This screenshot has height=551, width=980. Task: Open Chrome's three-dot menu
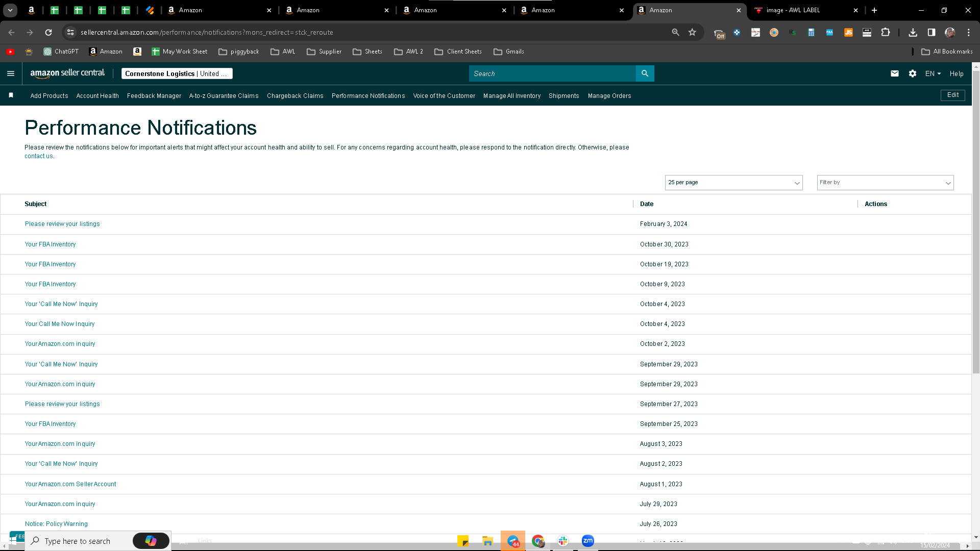pos(968,32)
